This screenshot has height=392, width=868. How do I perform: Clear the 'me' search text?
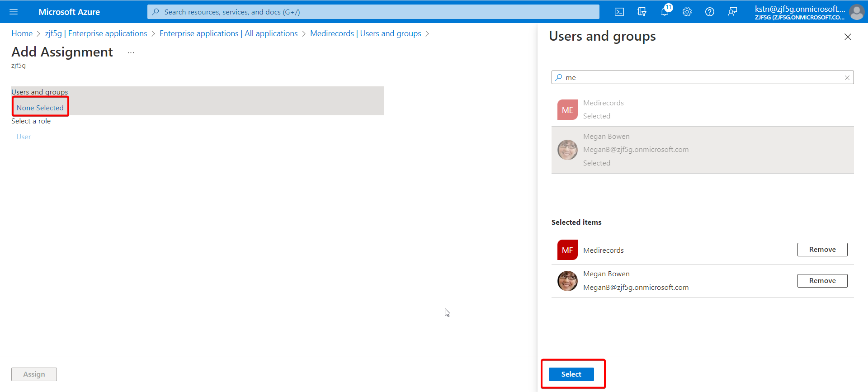click(847, 78)
